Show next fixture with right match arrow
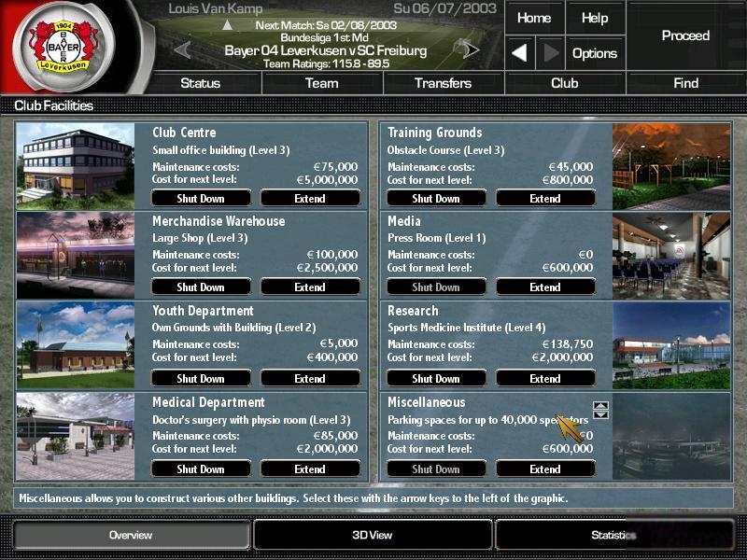This screenshot has height=560, width=747. 471,49
